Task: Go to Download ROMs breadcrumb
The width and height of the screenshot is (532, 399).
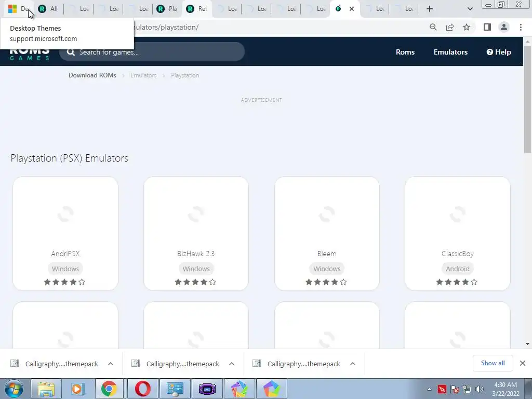Action: click(x=92, y=75)
